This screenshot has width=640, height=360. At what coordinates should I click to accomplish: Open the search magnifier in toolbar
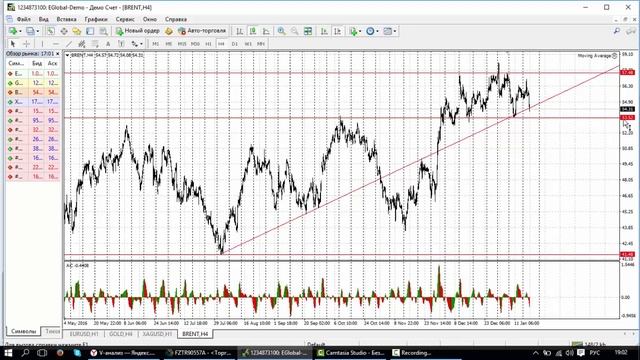pos(617,31)
